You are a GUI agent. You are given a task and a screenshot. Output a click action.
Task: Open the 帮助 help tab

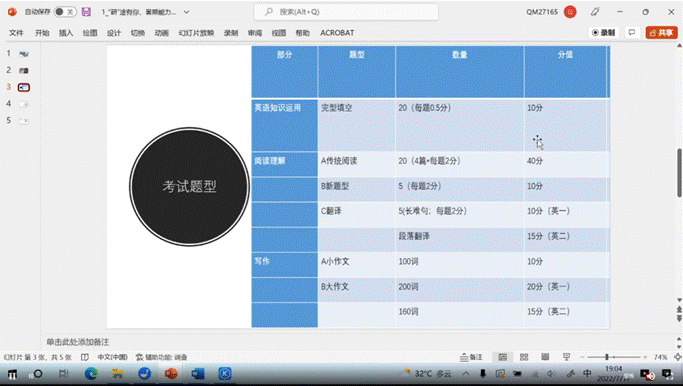302,33
